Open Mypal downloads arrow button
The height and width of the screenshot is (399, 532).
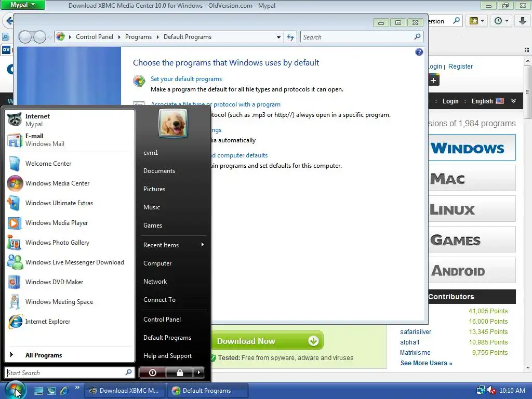click(523, 21)
